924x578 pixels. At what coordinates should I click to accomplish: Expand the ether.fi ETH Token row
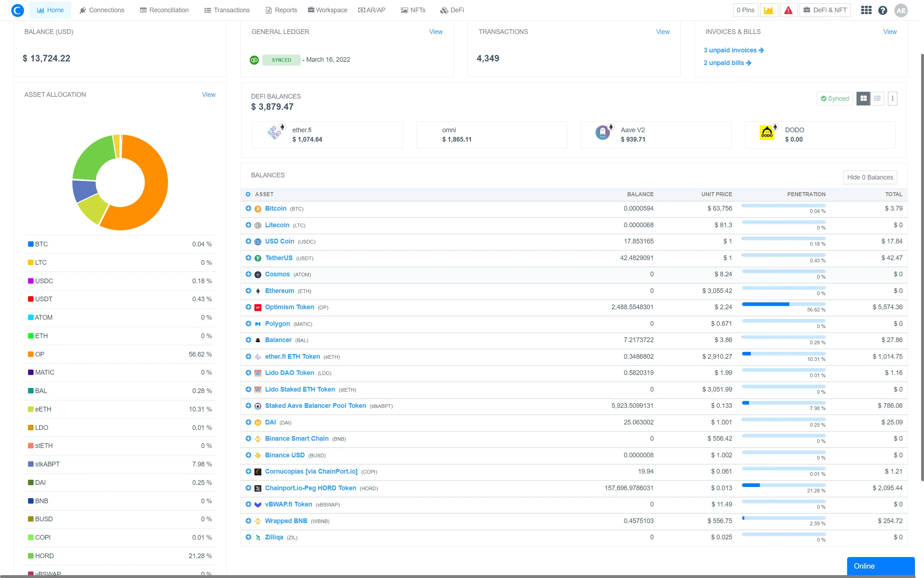pos(248,356)
